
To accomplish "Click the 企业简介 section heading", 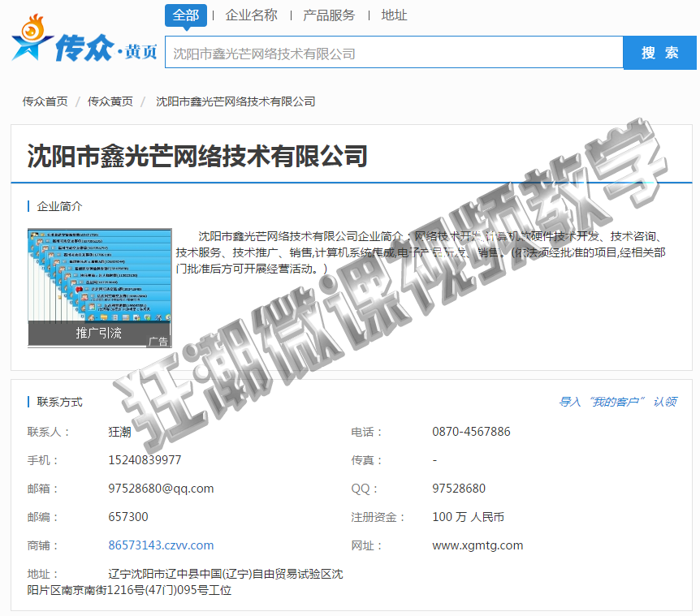I will click(x=59, y=206).
